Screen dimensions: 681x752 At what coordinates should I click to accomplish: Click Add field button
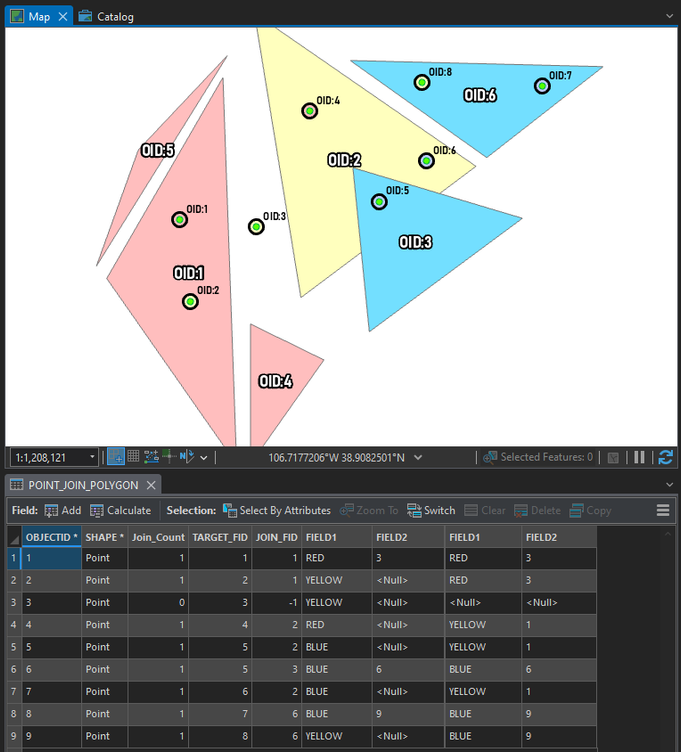point(63,510)
